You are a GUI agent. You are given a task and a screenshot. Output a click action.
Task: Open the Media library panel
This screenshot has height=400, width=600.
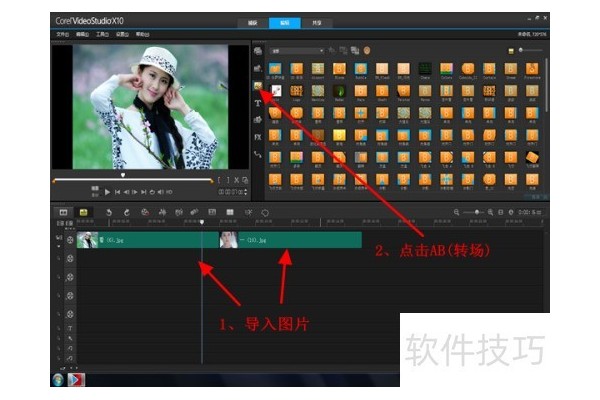tap(258, 51)
